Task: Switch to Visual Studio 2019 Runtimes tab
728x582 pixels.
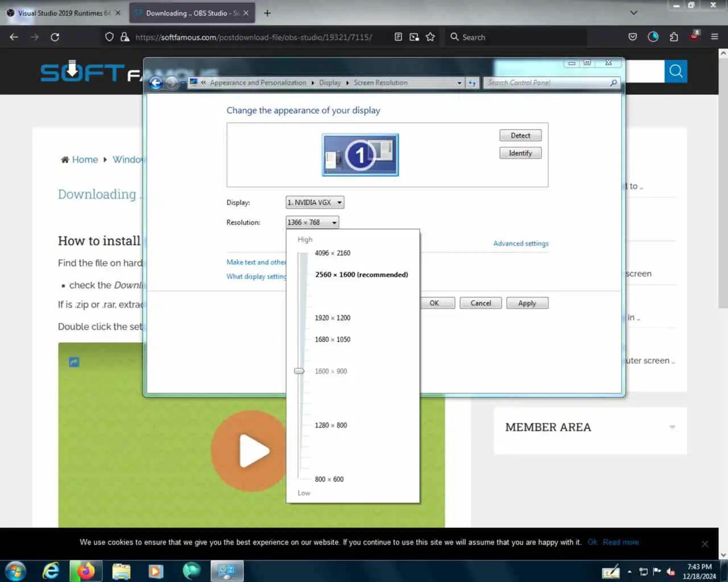Action: tap(63, 13)
